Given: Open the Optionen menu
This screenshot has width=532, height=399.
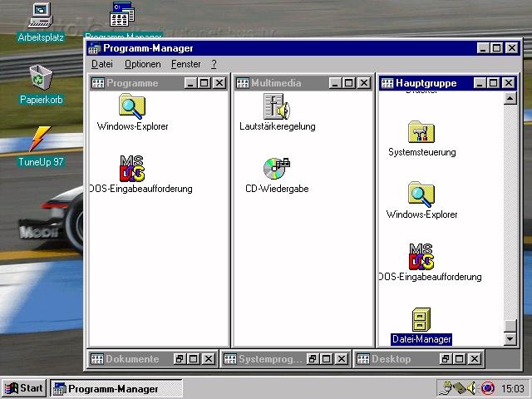Looking at the screenshot, I should (x=142, y=64).
